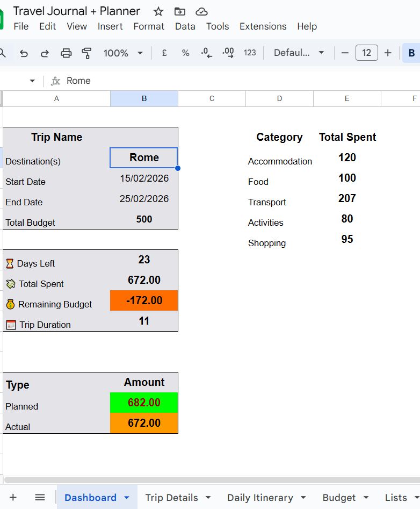Select column E header
Screen dimensions: 420x509
tap(347, 99)
